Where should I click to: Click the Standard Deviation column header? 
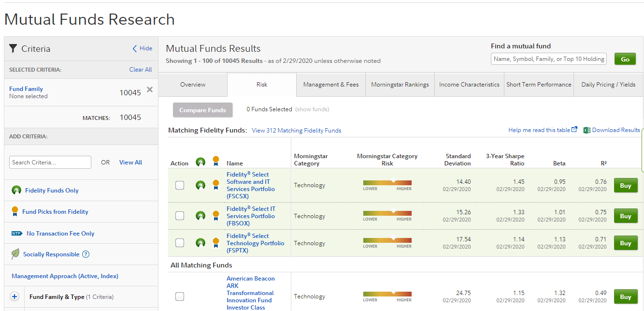click(458, 160)
